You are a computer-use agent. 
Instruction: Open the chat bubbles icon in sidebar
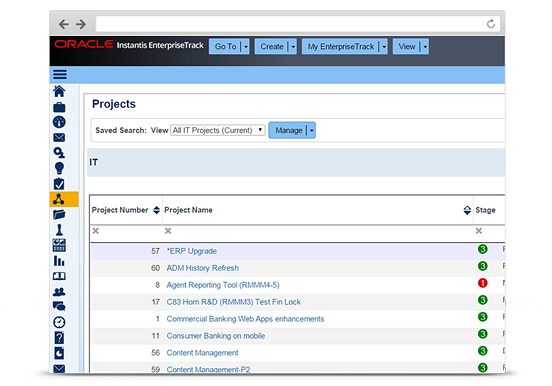click(x=59, y=306)
